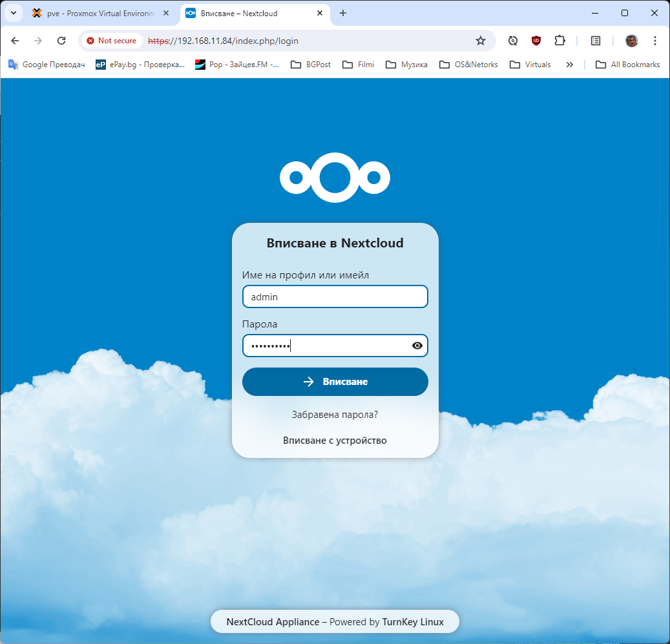Minimize the browser window
The height and width of the screenshot is (644, 670).
point(595,13)
